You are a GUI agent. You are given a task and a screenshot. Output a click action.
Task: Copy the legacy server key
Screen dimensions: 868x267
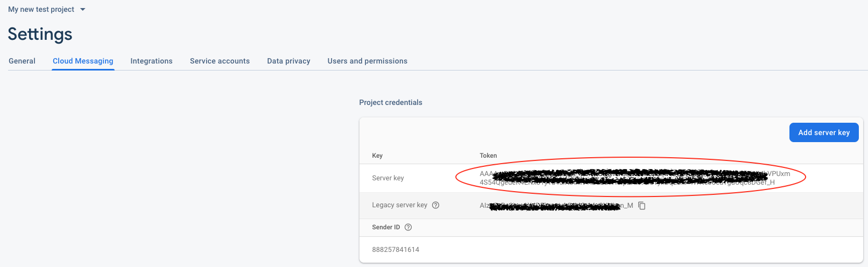[641, 206]
